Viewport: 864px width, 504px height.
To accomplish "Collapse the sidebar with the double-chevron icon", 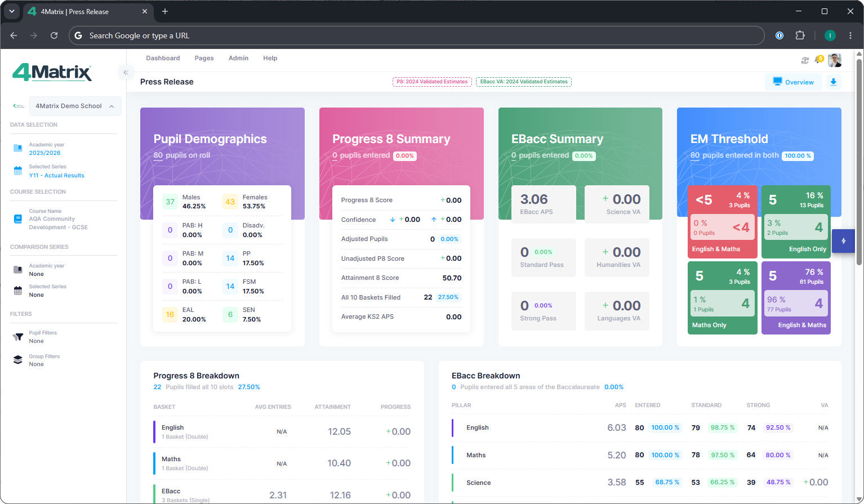I will (126, 73).
